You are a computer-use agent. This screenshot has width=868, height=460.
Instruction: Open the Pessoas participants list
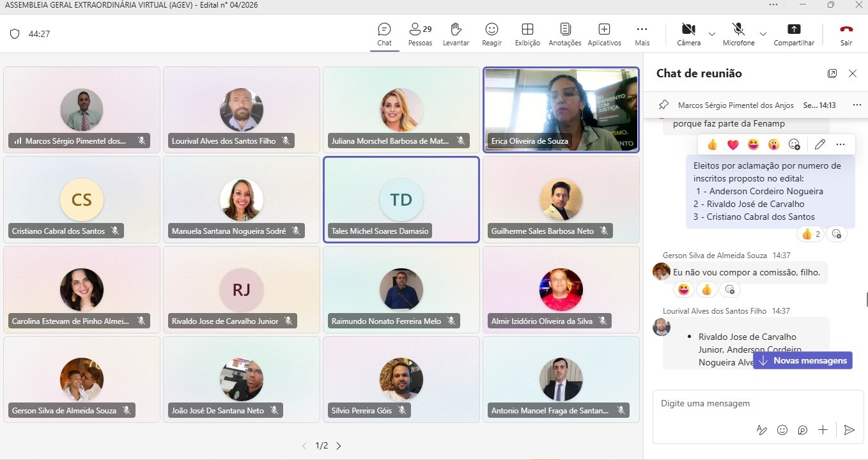pos(420,34)
